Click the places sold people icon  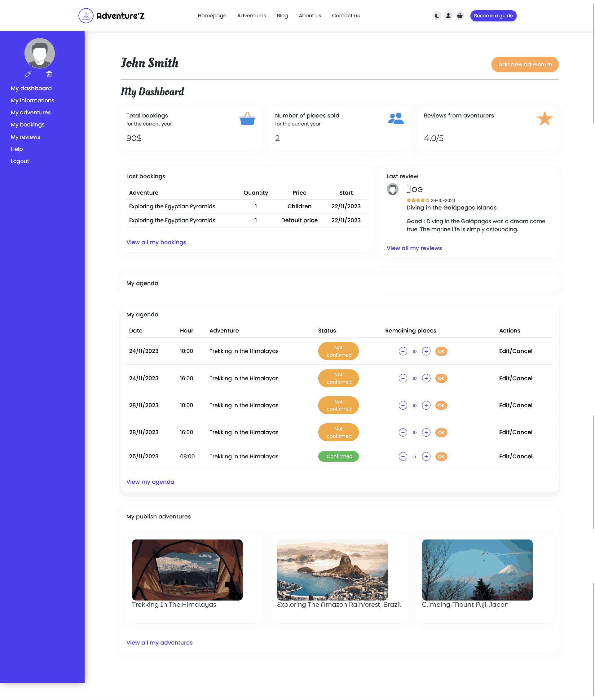pos(396,119)
